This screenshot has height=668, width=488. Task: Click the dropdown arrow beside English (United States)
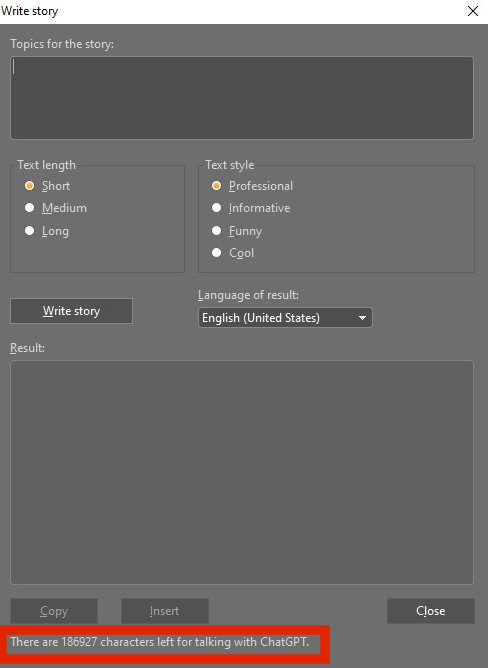[x=362, y=318]
